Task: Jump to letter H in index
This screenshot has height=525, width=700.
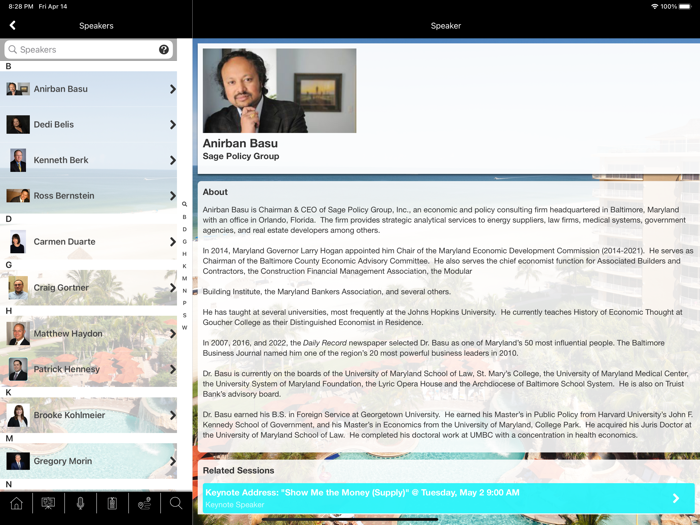Action: point(184,254)
